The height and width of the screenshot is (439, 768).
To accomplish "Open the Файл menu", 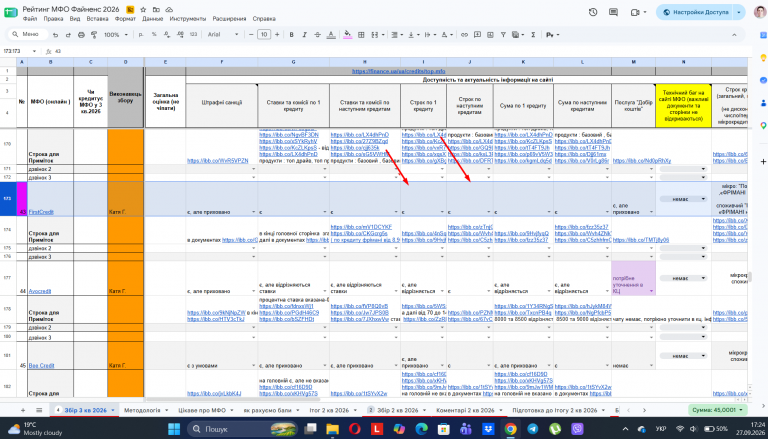I will click(29, 19).
